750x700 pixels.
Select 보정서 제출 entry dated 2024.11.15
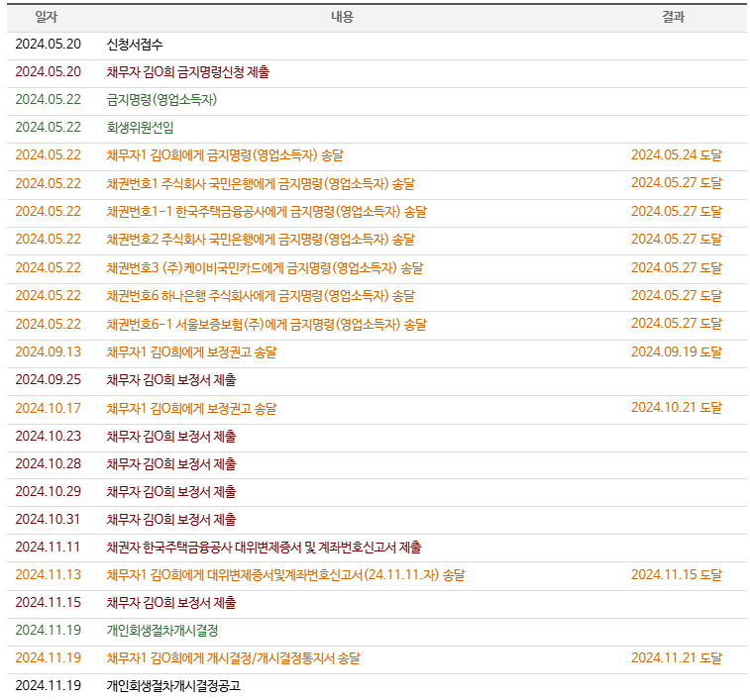[171, 603]
